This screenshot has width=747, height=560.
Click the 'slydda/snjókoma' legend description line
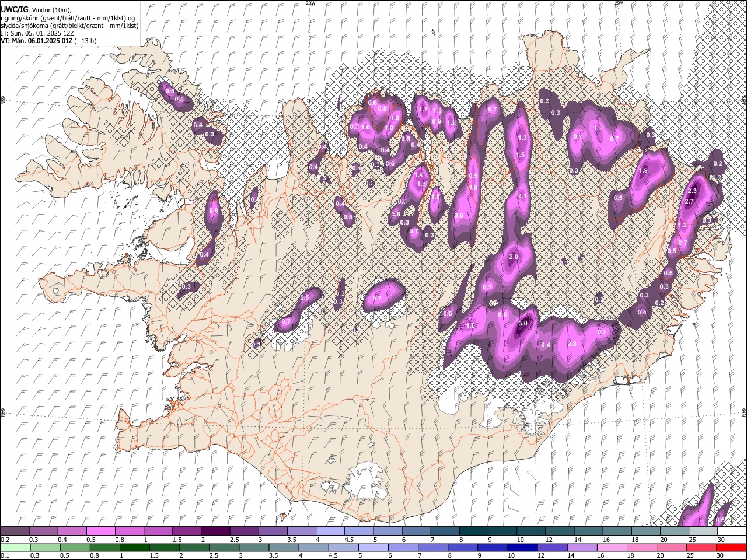pos(70,26)
